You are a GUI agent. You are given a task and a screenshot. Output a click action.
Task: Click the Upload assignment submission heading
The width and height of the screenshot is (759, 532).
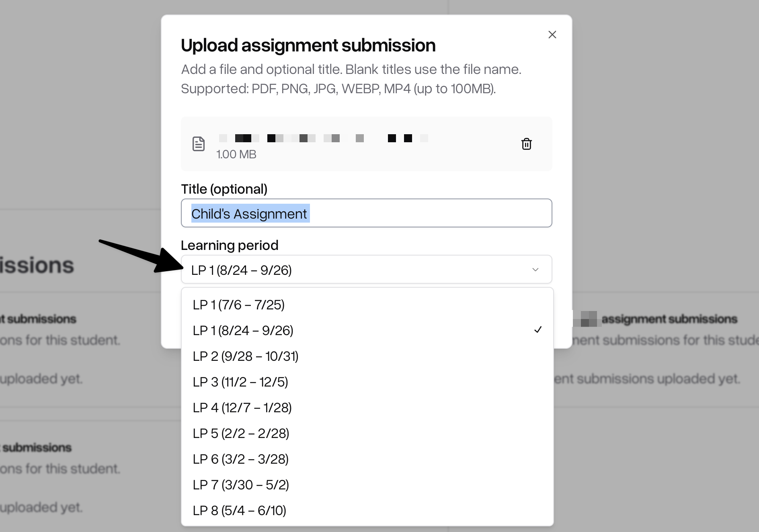pyautogui.click(x=308, y=45)
